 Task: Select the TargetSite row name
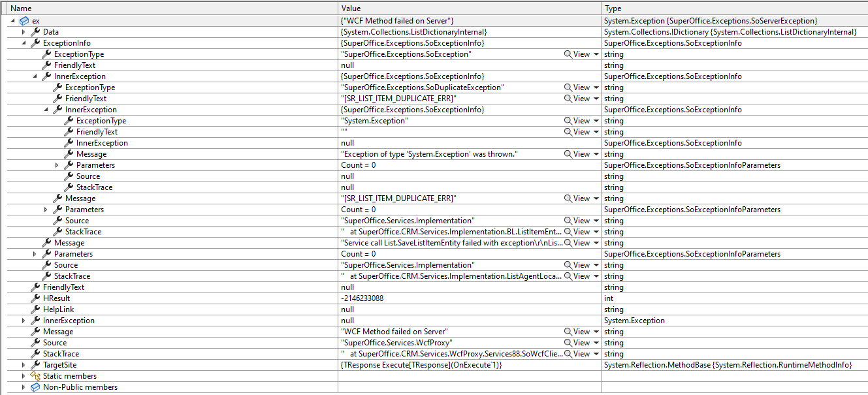click(x=59, y=365)
